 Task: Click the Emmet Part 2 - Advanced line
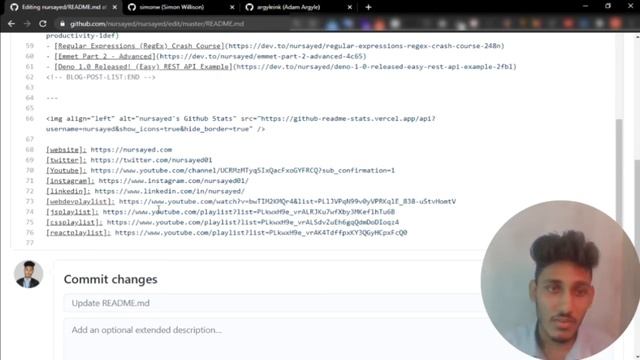(x=206, y=56)
